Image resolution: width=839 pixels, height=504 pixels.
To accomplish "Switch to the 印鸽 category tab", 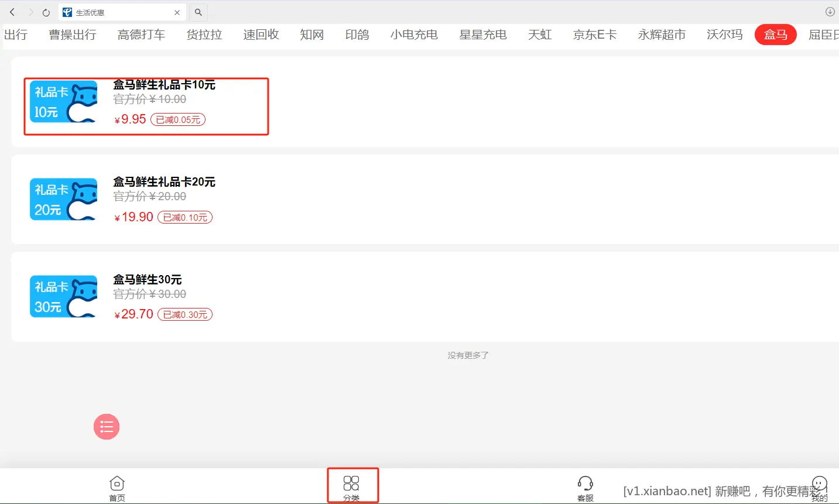I will [357, 35].
